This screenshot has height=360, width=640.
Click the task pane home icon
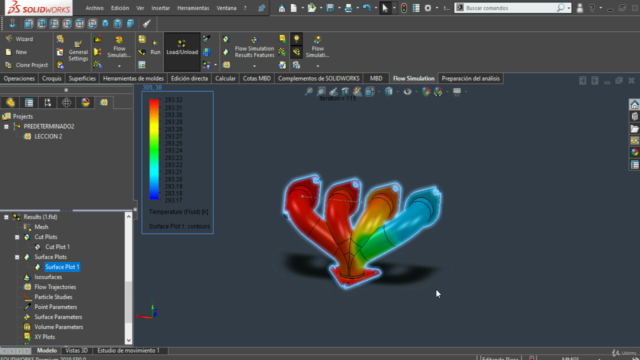click(x=634, y=104)
